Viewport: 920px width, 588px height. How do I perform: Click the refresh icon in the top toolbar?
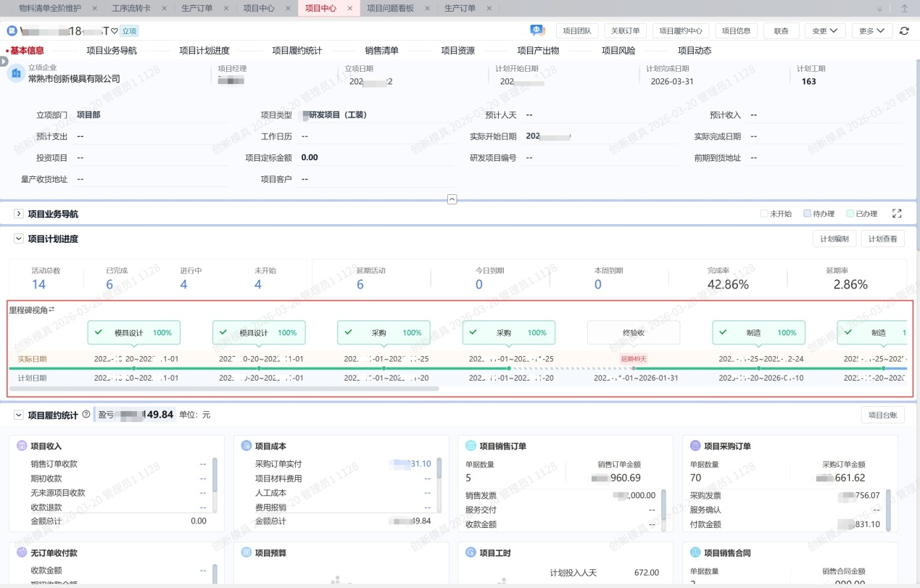click(x=903, y=31)
